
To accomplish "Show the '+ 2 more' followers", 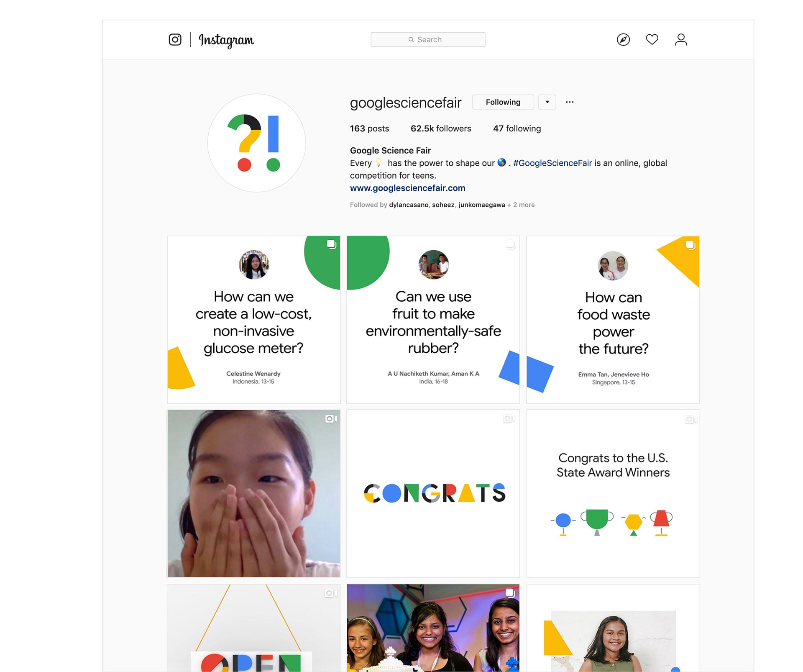I will (521, 205).
